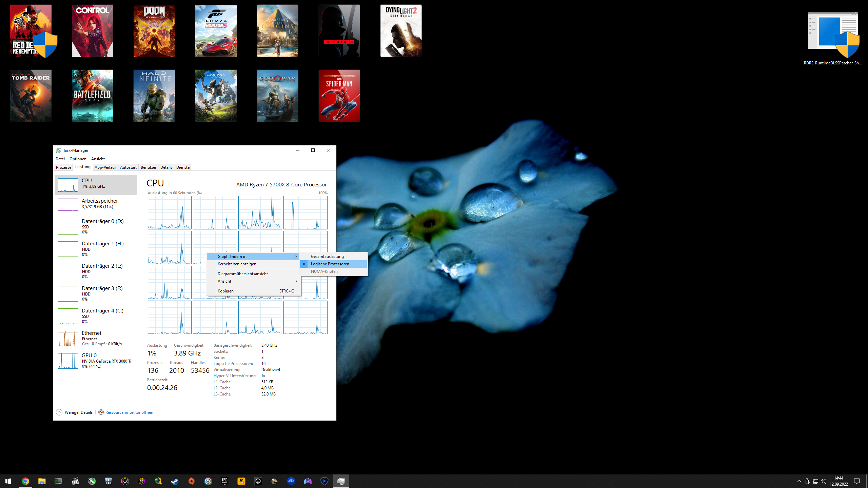Switch to the Benutzer tab
The image size is (868, 488).
pos(149,167)
